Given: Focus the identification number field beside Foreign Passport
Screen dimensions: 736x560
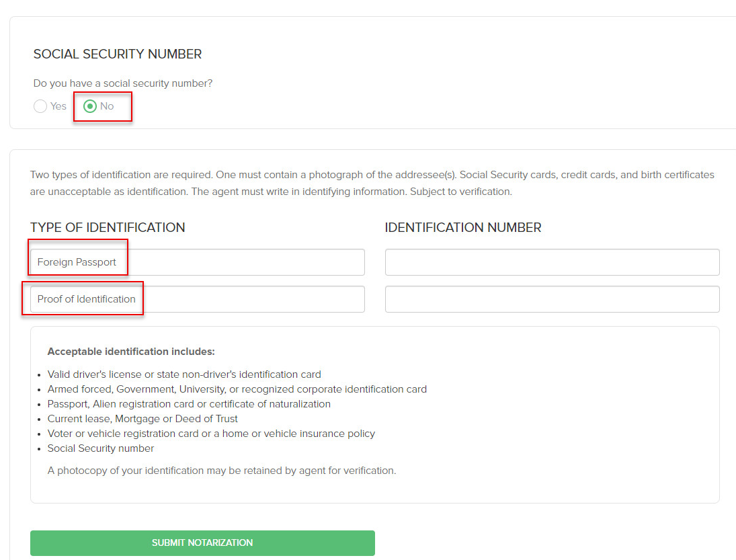Looking at the screenshot, I should click(x=552, y=262).
